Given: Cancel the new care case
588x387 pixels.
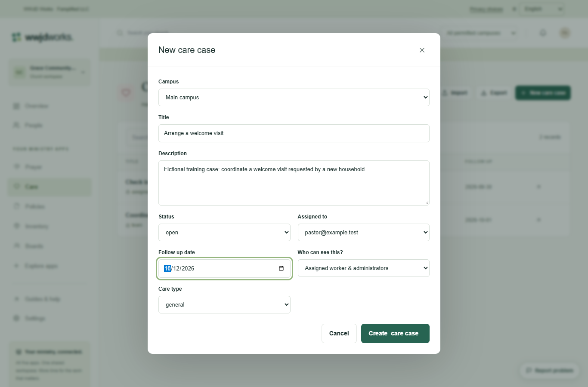Looking at the screenshot, I should click(339, 334).
